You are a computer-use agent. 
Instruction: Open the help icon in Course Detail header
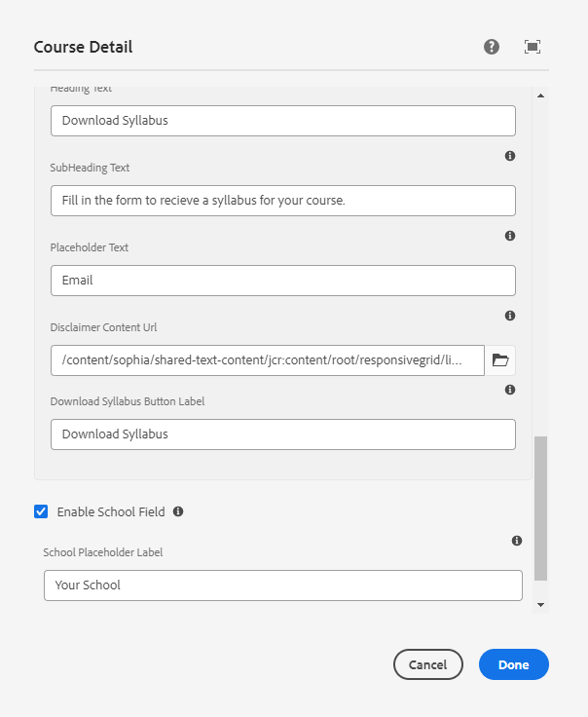(492, 47)
